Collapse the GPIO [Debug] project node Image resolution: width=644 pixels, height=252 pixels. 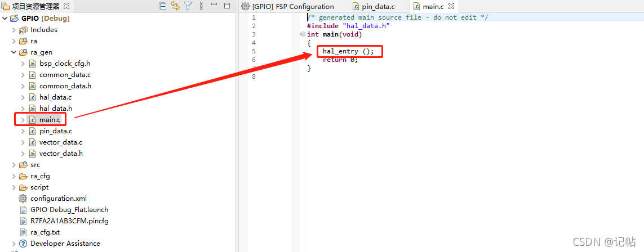click(5, 19)
